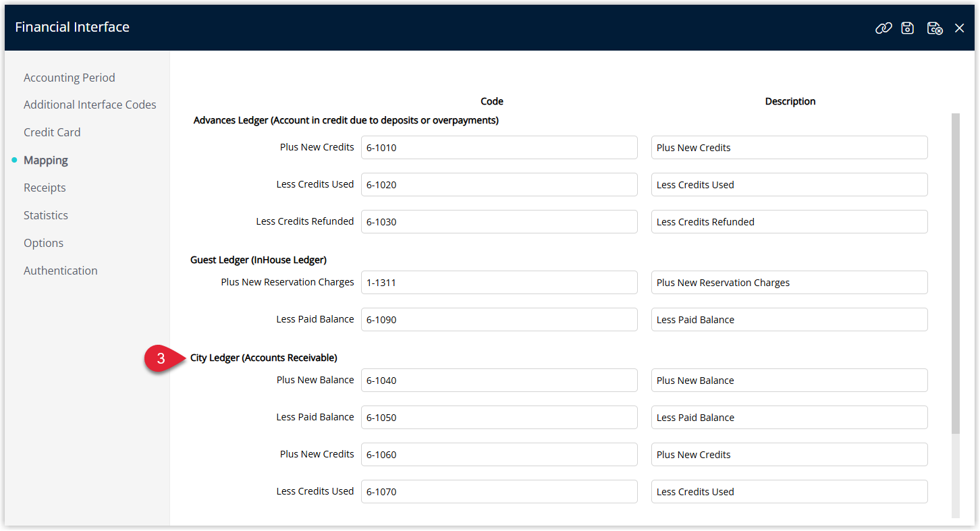
Task: Close the Financial Interface window
Action: click(x=959, y=28)
